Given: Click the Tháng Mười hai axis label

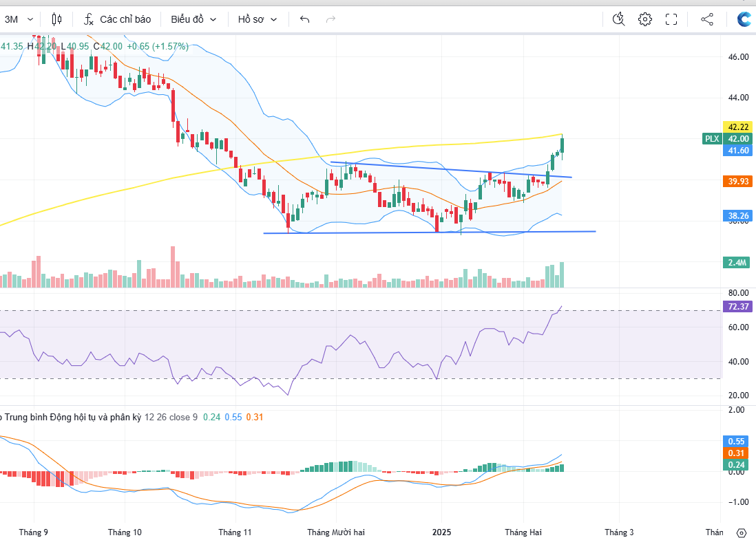Looking at the screenshot, I should [336, 532].
